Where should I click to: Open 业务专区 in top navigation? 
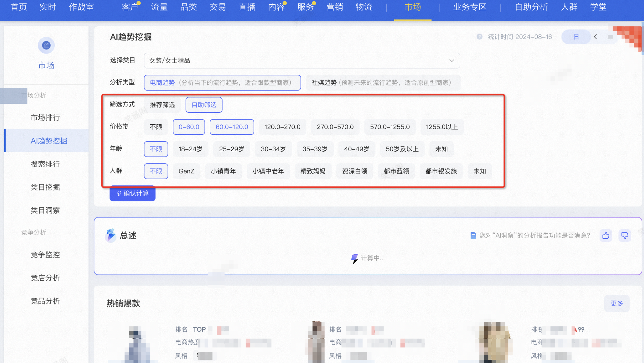click(470, 7)
